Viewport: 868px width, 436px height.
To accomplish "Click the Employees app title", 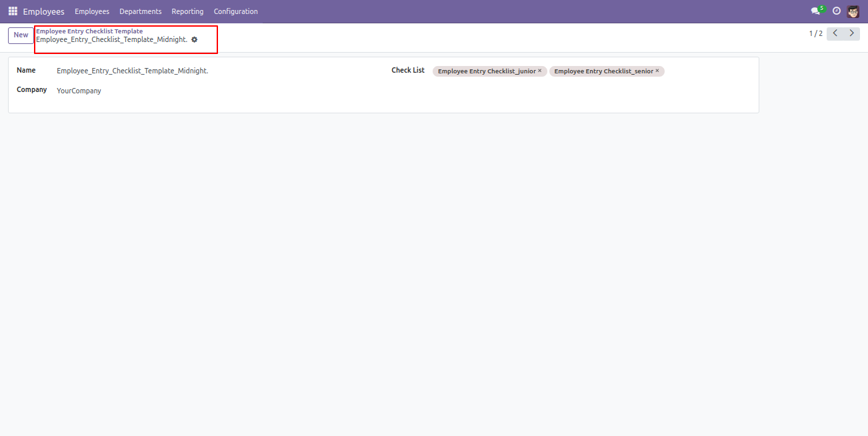I will click(x=43, y=11).
